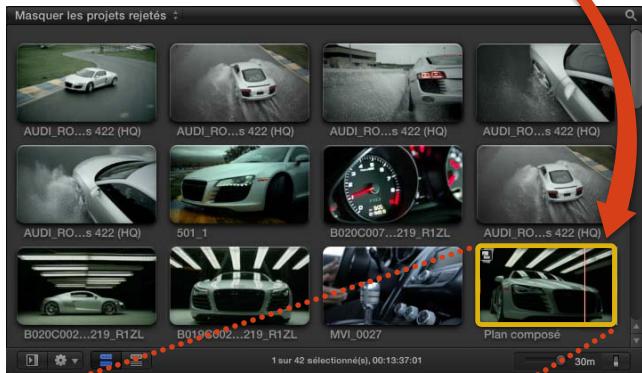Click the scrollbar up arrow
642x373 pixels.
pos(636,326)
